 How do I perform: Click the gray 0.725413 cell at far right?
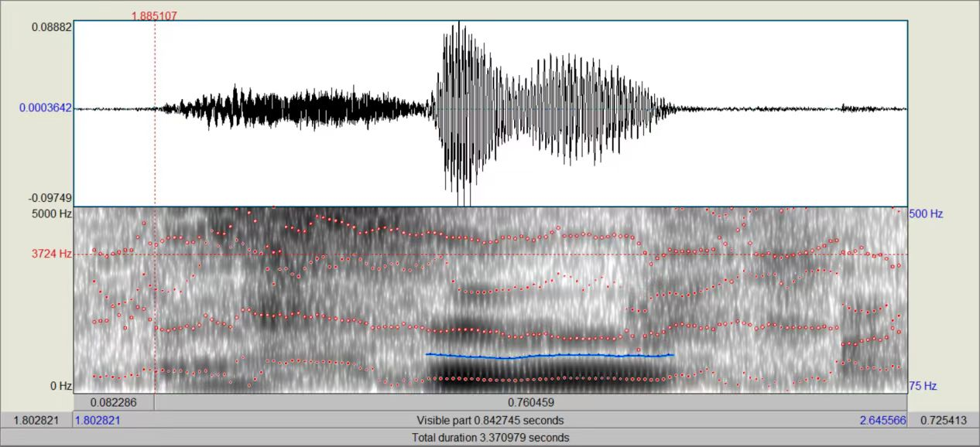pos(943,420)
